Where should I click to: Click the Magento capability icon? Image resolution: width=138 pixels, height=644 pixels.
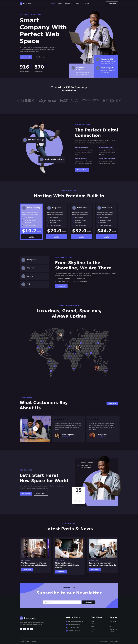tap(23, 268)
